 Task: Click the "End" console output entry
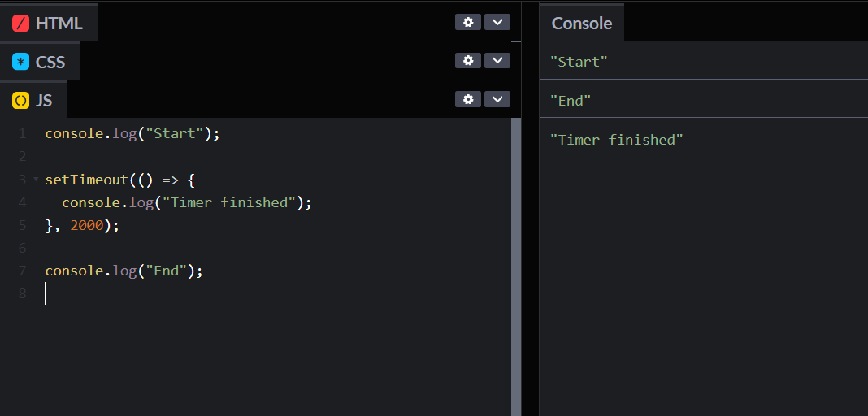coord(571,101)
